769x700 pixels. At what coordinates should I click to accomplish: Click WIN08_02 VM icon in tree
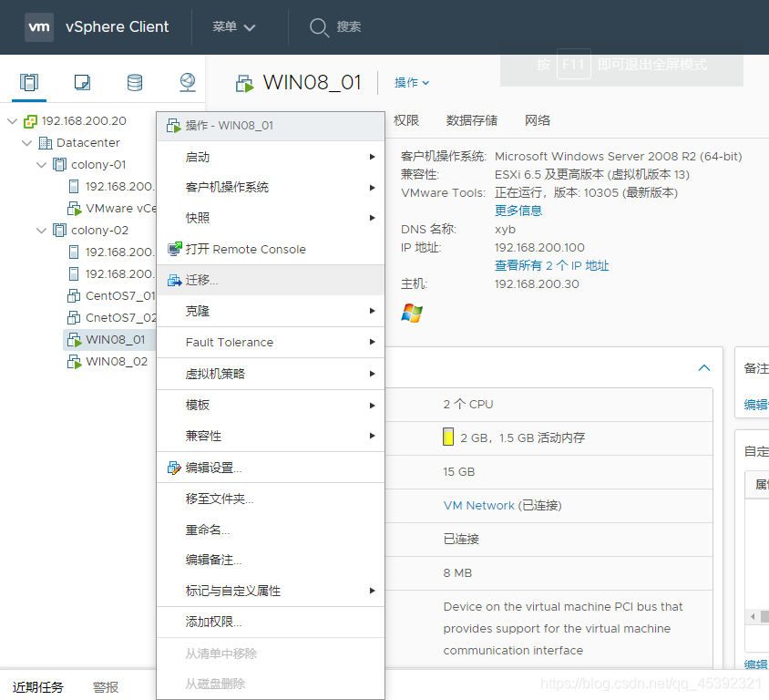(x=74, y=362)
